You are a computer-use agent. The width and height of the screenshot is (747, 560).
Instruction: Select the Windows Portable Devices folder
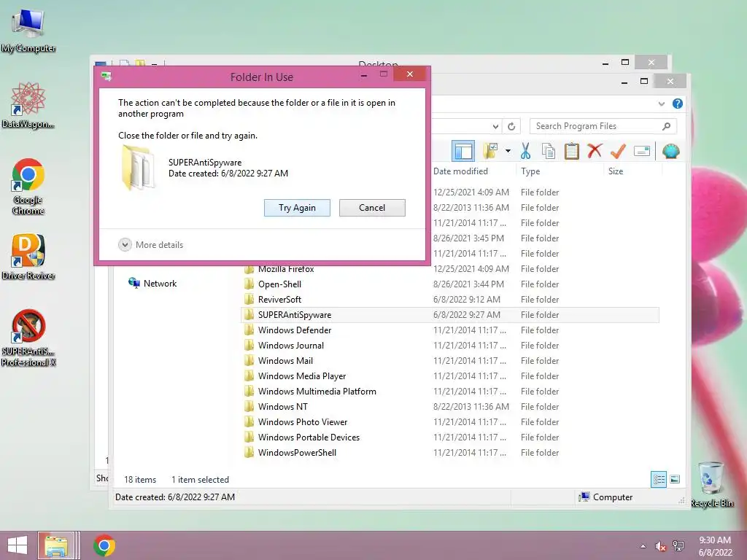click(x=309, y=437)
